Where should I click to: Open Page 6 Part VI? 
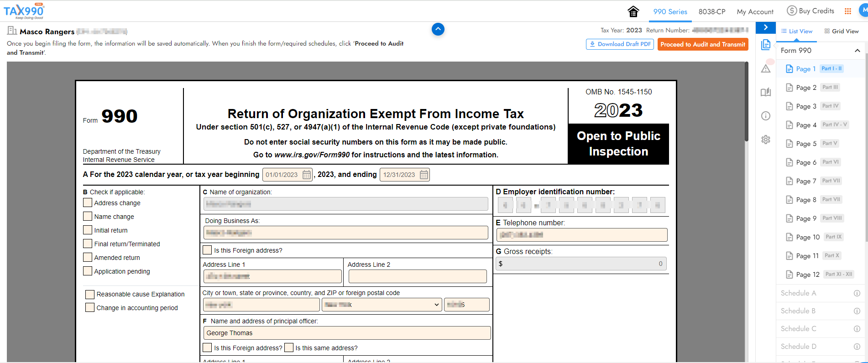(x=820, y=162)
